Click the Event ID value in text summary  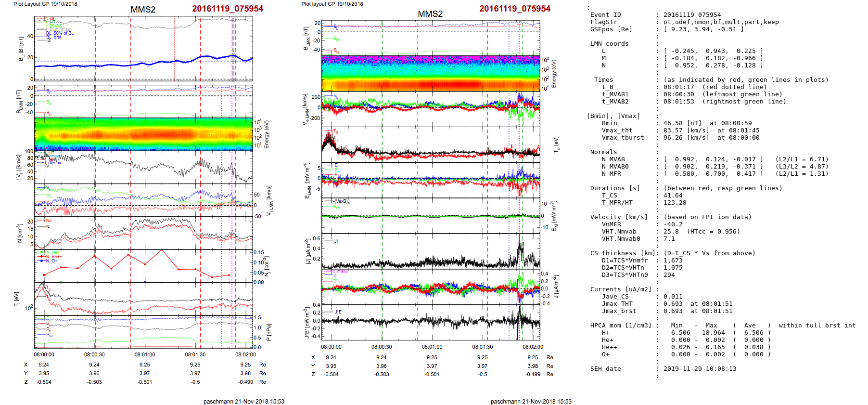685,15
